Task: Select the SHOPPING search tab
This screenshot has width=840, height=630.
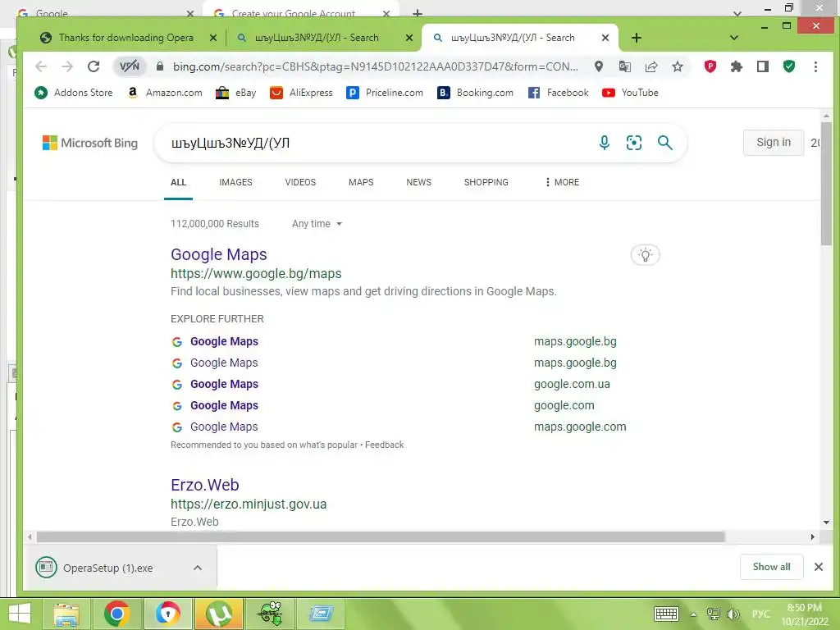Action: tap(486, 182)
